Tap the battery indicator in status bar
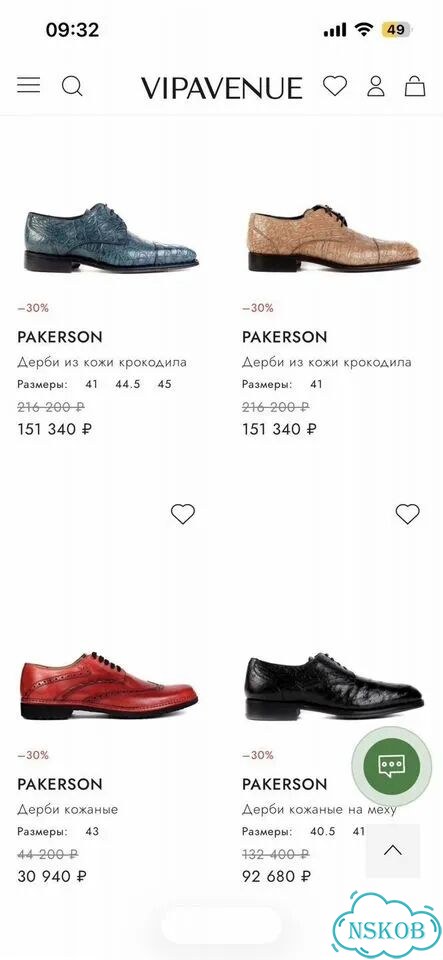443x960 pixels. tap(396, 29)
